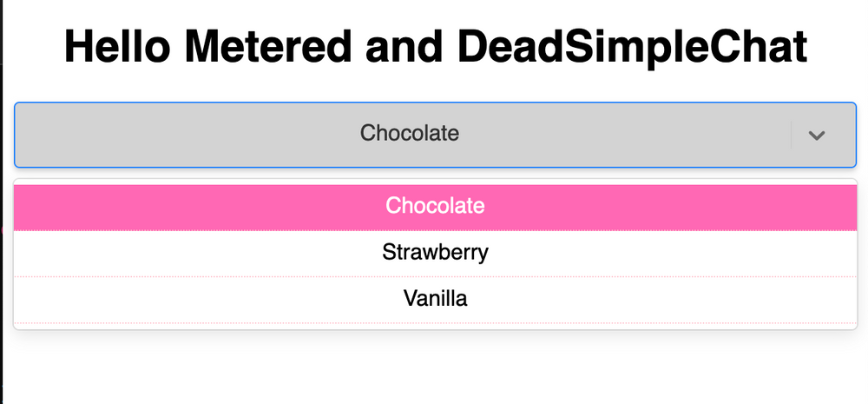Screen dimensions: 868x404
Task: Pick the Vanilla option
Action: tap(435, 299)
